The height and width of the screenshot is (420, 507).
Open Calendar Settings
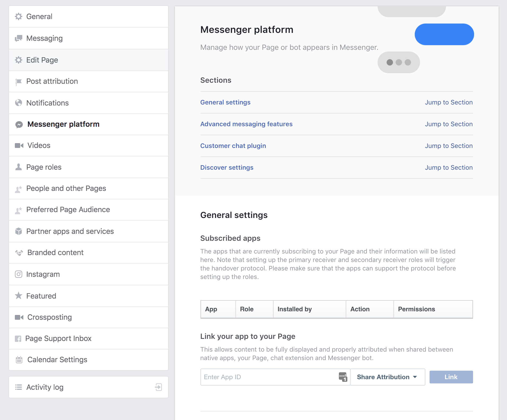click(89, 360)
